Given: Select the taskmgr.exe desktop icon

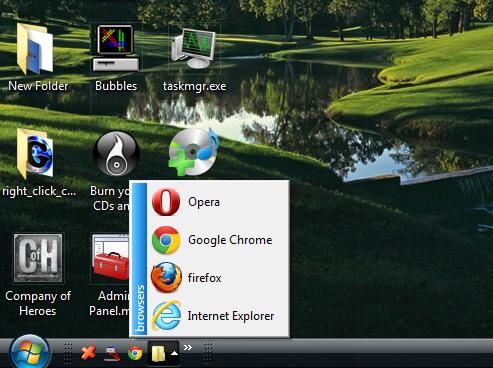Looking at the screenshot, I should (193, 48).
